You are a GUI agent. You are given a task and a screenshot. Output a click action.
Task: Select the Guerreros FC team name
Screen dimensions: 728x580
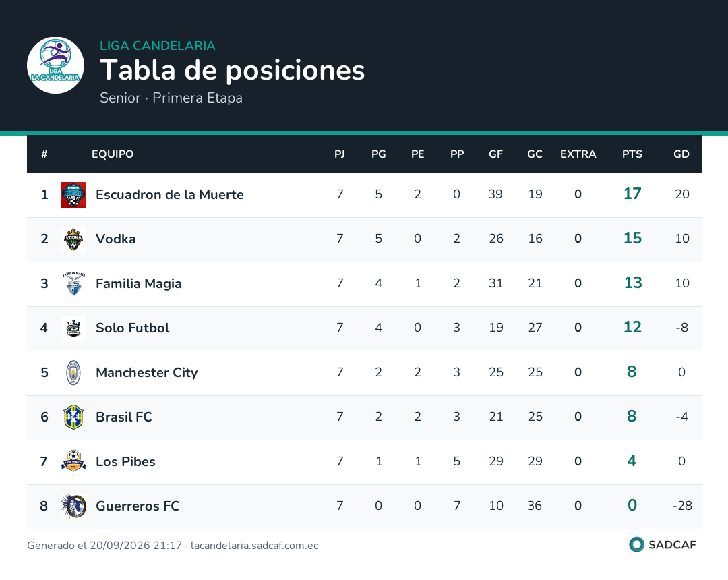pos(138,506)
